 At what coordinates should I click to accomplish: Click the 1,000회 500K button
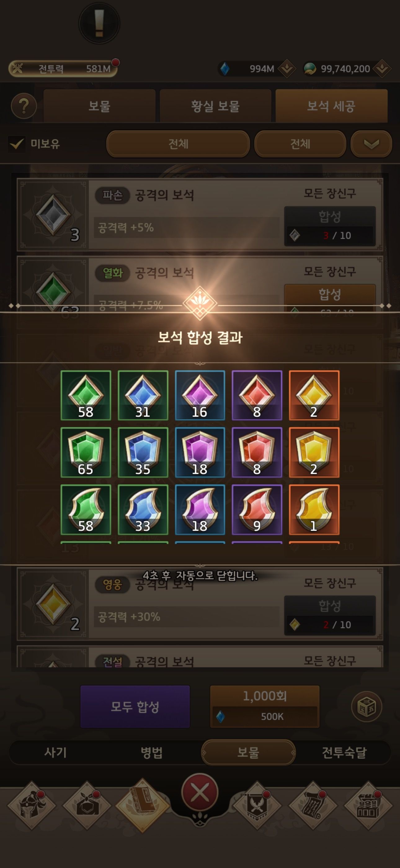(x=264, y=706)
